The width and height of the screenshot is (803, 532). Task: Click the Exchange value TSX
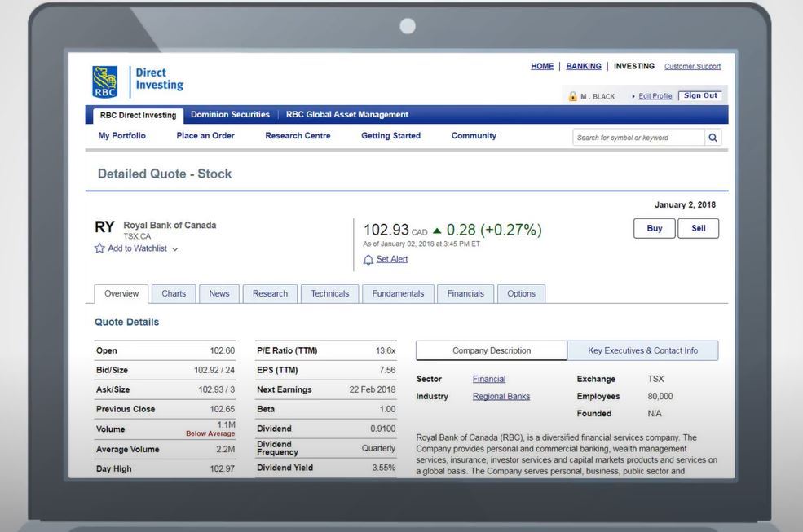(x=655, y=379)
